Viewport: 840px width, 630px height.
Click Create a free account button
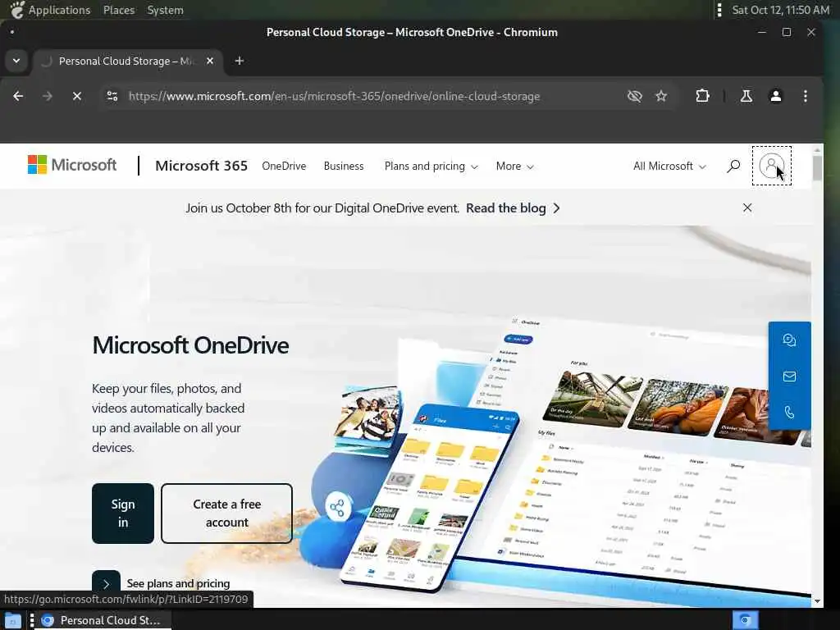click(x=226, y=514)
